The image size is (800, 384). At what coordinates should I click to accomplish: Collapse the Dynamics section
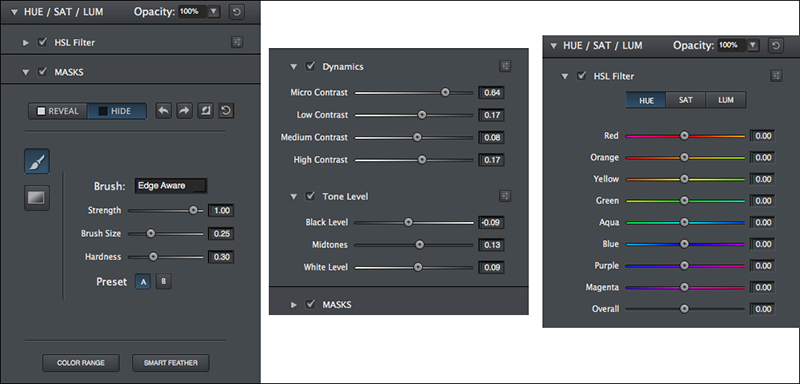[293, 67]
